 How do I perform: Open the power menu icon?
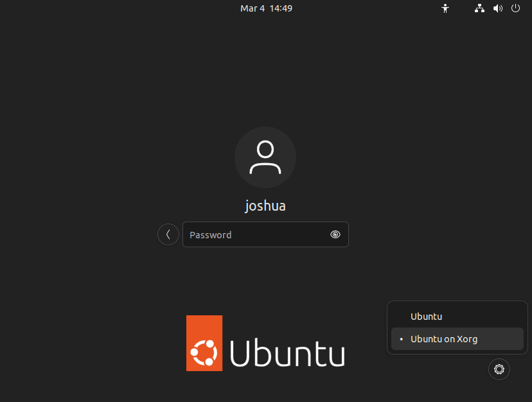515,8
